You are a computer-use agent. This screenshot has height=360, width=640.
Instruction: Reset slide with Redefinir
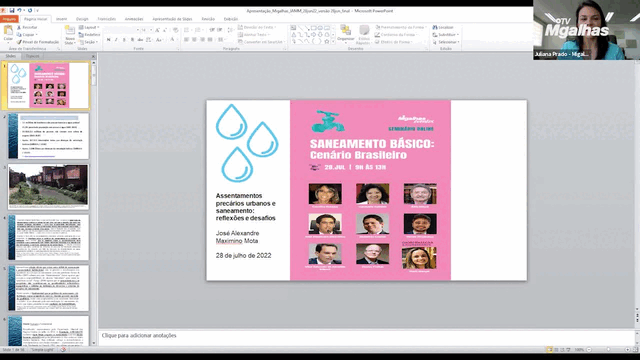click(89, 35)
